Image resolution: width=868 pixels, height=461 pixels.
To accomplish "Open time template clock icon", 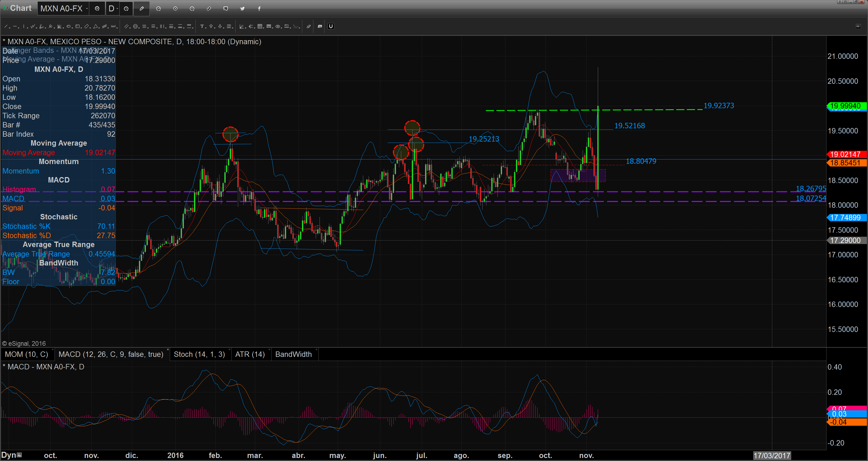I will pos(126,9).
